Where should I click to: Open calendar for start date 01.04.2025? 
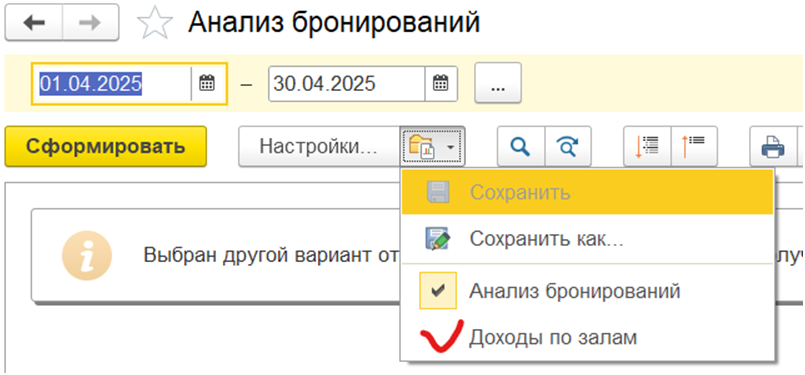(x=207, y=83)
